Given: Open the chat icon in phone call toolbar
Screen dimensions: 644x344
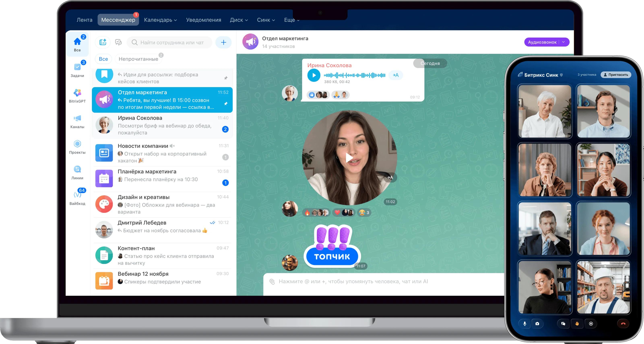Looking at the screenshot, I should (x=563, y=323).
